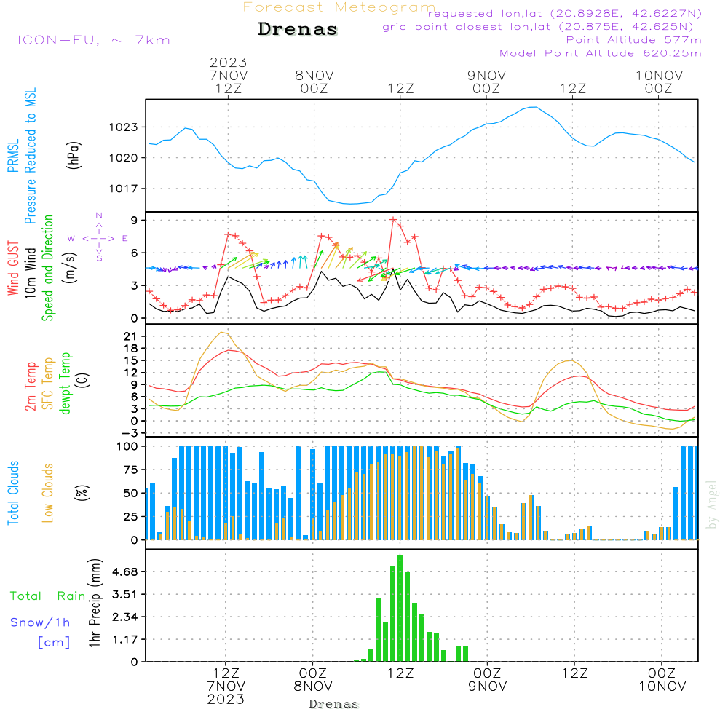Click the Model Point Altitude 620.25m text
Viewport: 728px width, 728px height.
601,53
